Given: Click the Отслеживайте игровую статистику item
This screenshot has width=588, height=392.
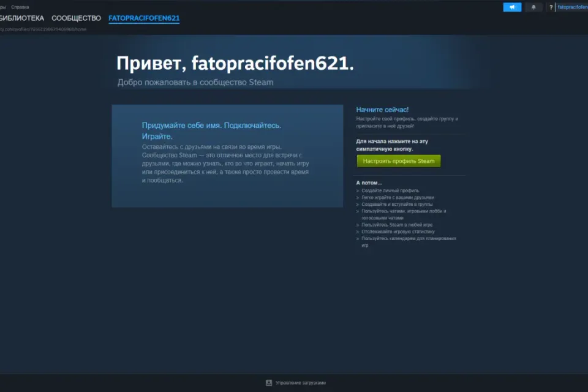Looking at the screenshot, I should [x=398, y=232].
